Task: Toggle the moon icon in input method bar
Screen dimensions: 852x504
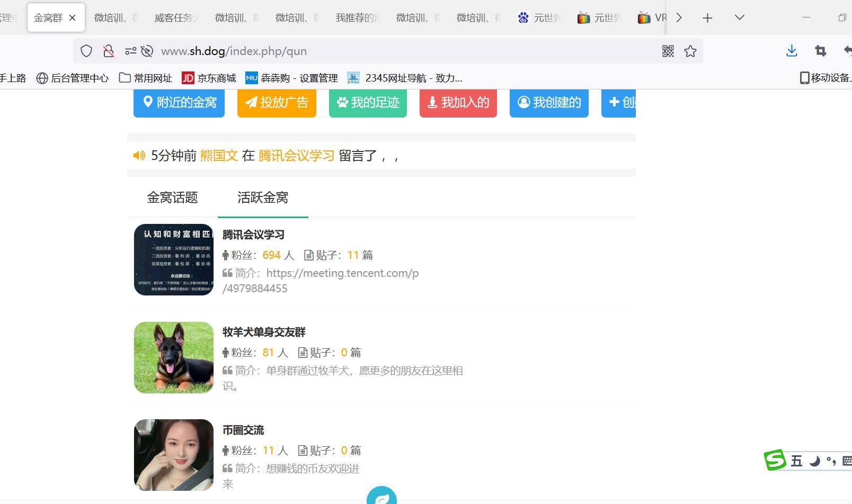Action: (814, 461)
